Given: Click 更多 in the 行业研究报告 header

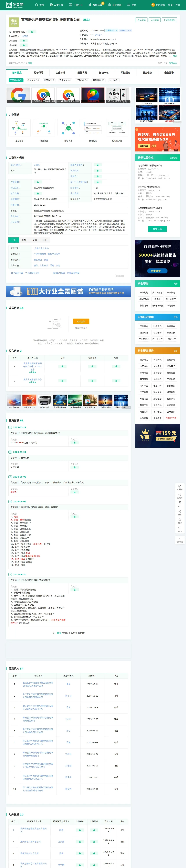Looking at the screenshot, I should (176, 351).
